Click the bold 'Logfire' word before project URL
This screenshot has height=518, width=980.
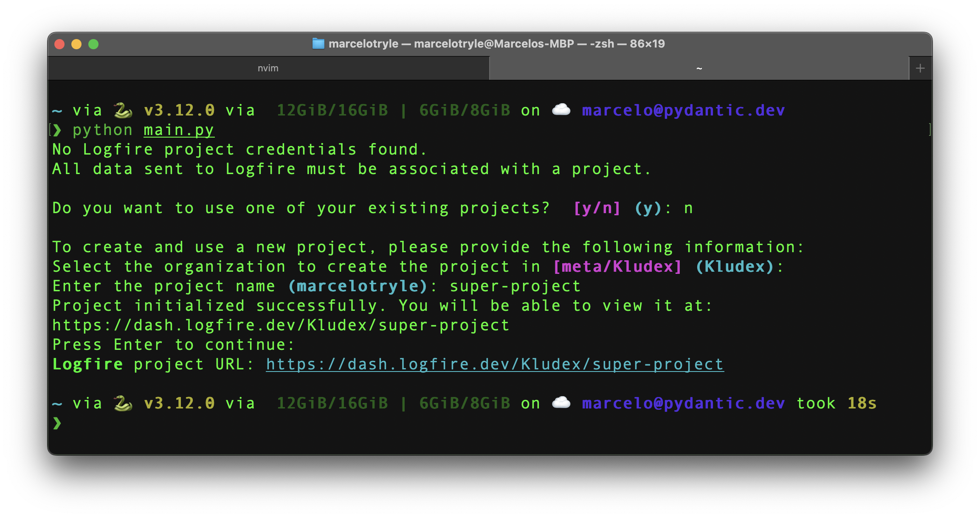coord(87,364)
